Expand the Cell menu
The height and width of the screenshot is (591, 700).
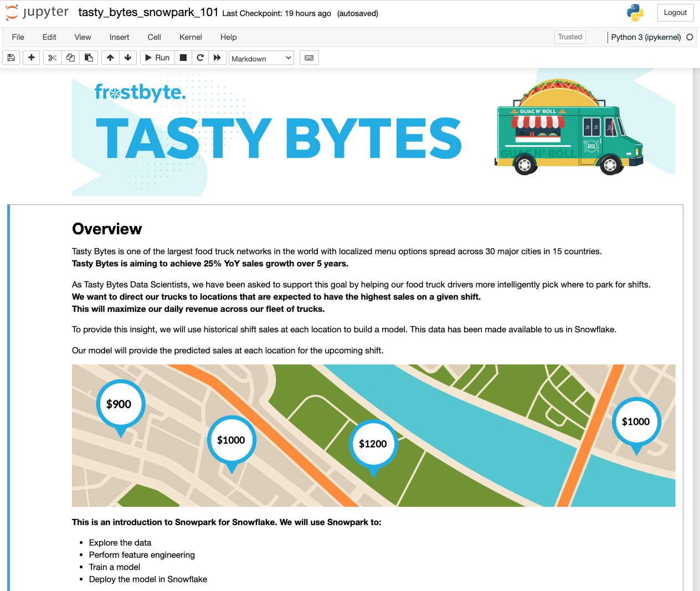[x=154, y=37]
